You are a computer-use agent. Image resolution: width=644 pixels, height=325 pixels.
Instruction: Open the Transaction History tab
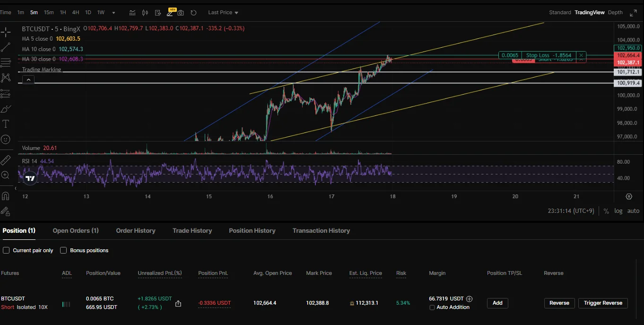[x=321, y=231]
